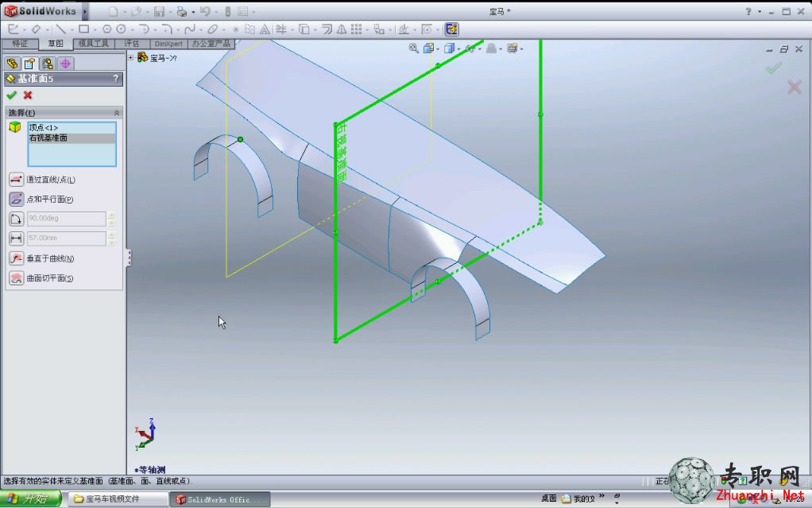Image resolution: width=812 pixels, height=508 pixels.
Task: Toggle the 57.00mm offset distance option
Action: pyautogui.click(x=16, y=238)
